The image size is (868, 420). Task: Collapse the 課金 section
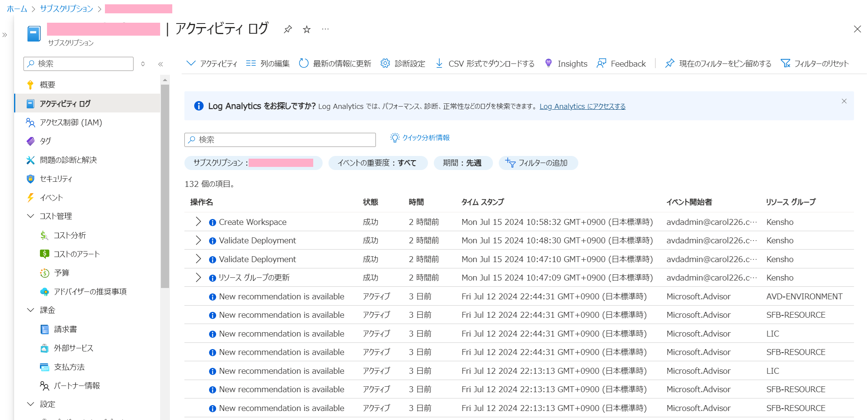click(30, 310)
